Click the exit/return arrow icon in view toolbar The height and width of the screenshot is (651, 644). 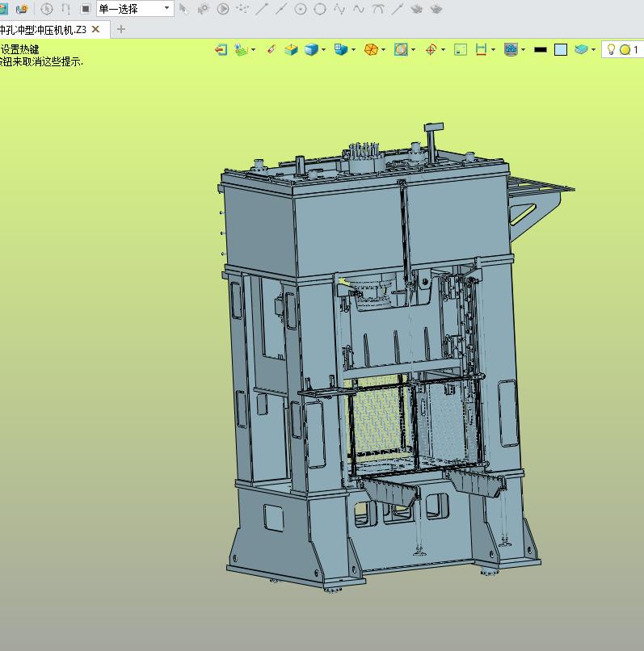[221, 50]
